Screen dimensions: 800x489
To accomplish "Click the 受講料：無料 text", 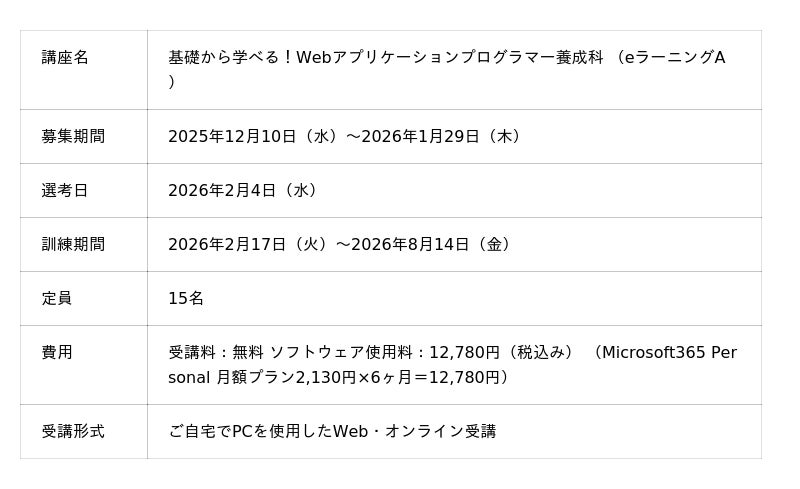I will tap(216, 352).
